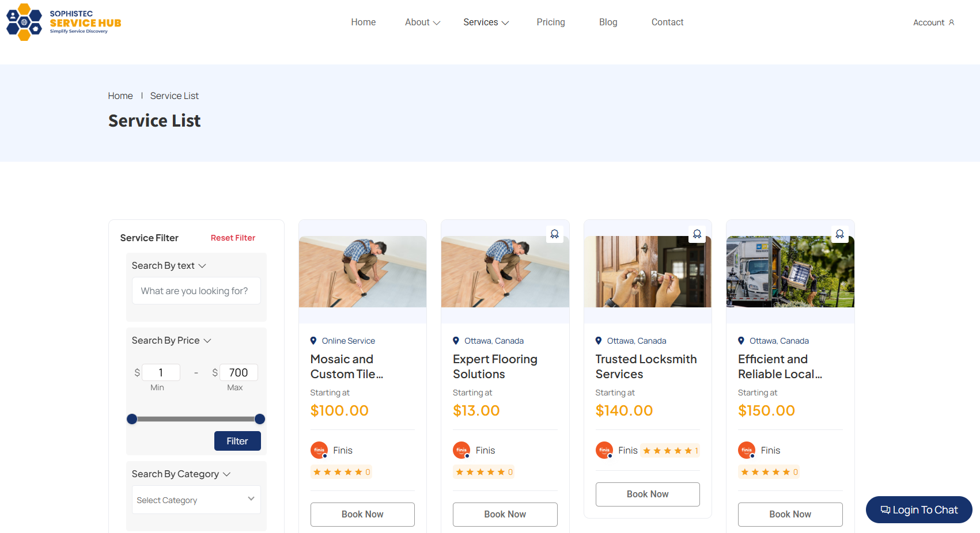Click the location pin on Efficient and Reliable Local card
Viewport: 980px width, 533px height.
[743, 340]
